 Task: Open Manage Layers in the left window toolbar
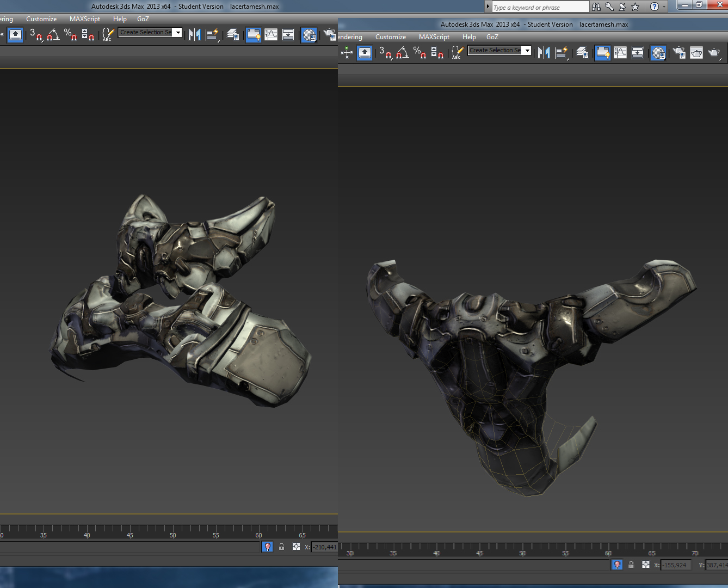(x=233, y=35)
